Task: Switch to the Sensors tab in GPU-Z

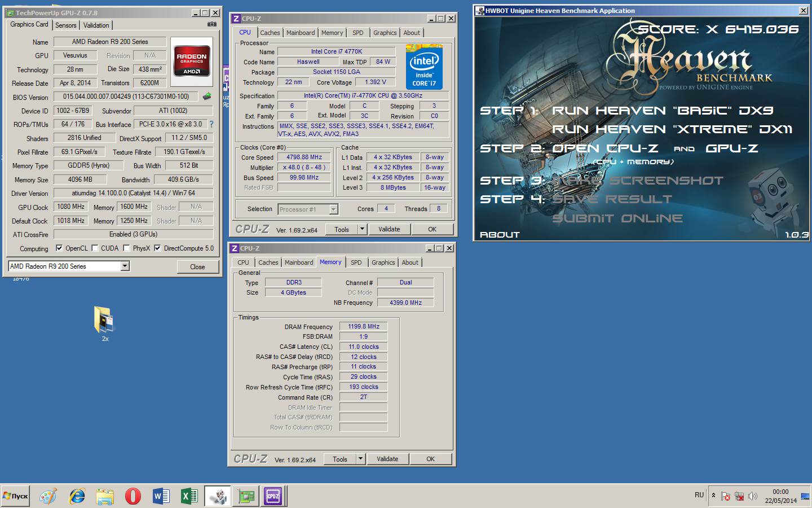Action: 65,25
